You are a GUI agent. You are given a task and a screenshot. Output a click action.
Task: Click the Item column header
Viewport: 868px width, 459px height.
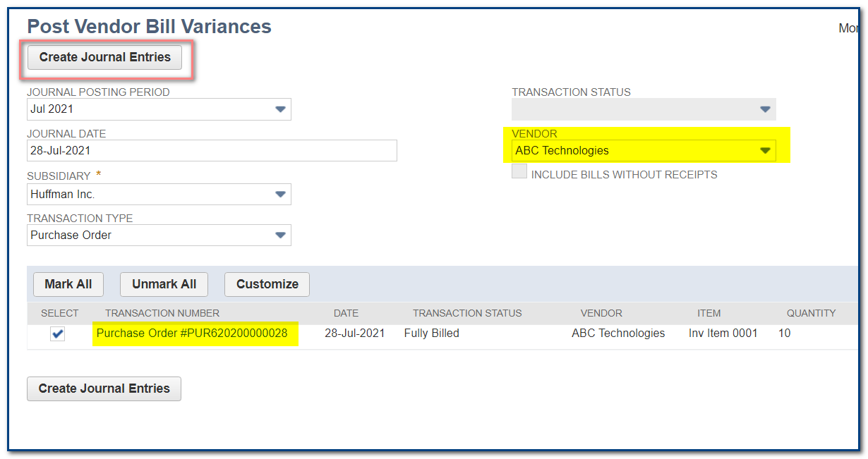coord(709,313)
